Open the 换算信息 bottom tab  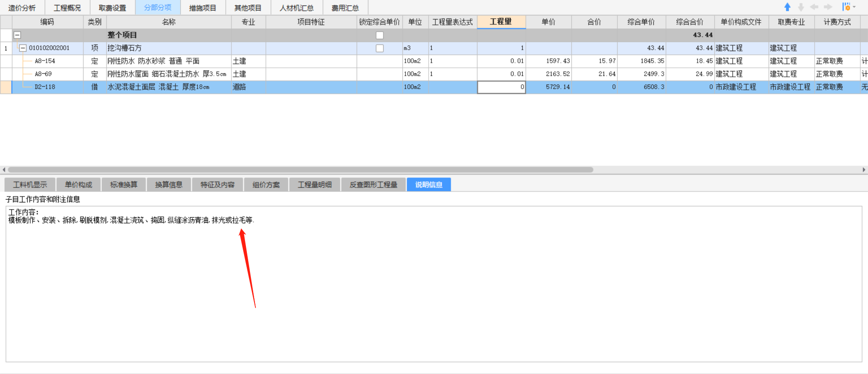169,185
